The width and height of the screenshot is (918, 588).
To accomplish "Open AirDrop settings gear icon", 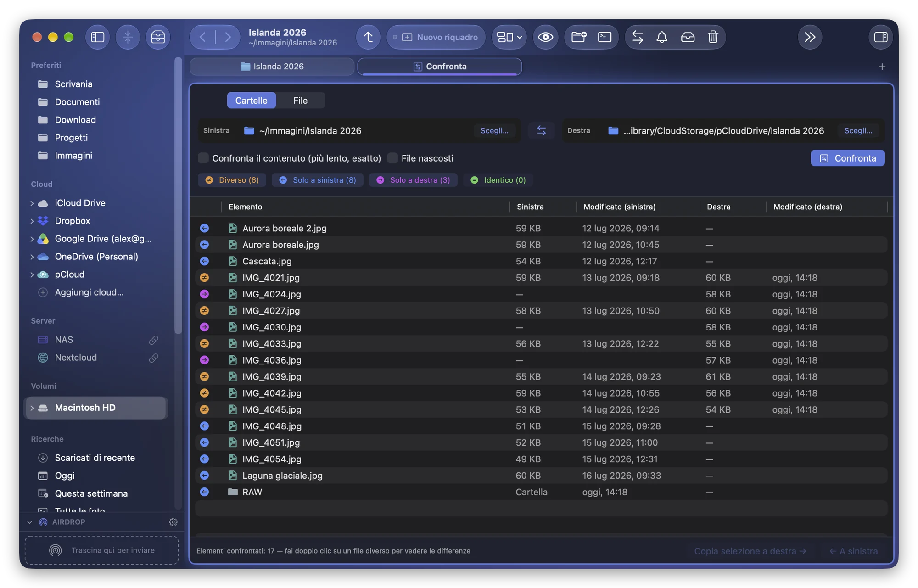I will pyautogui.click(x=173, y=522).
